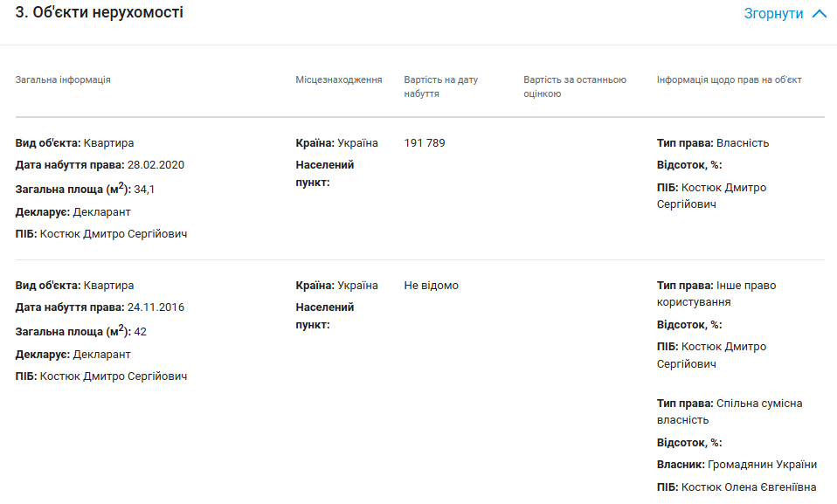This screenshot has height=504, width=837.
Task: Select the Загальна інформація column header
Action: (x=63, y=80)
